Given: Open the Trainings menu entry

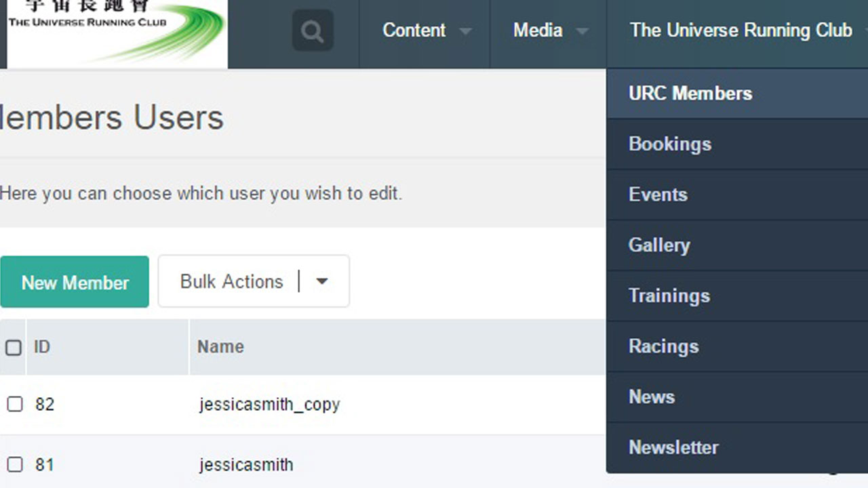Looking at the screenshot, I should [x=737, y=296].
